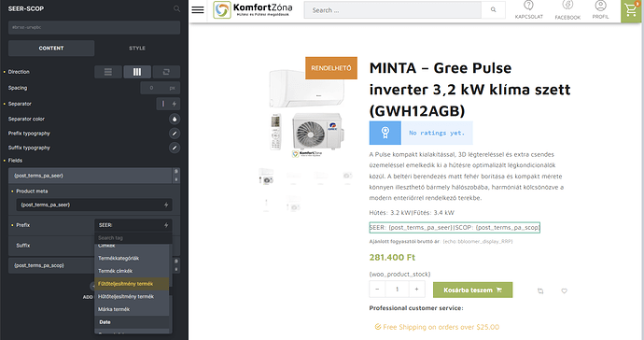This screenshot has height=340, width=644.
Task: Delete the {post_terms_pa_seer} field
Action: [x=176, y=179]
